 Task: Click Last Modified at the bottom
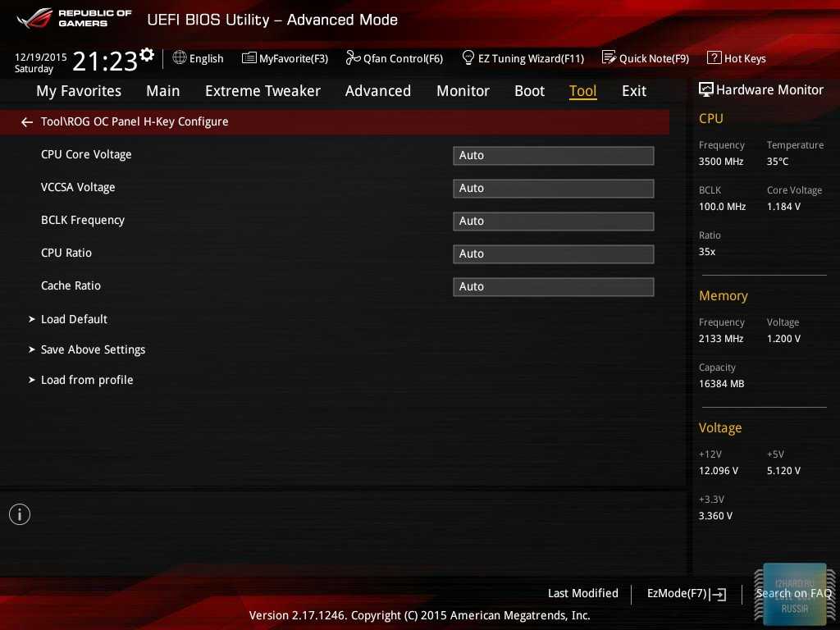point(582,593)
